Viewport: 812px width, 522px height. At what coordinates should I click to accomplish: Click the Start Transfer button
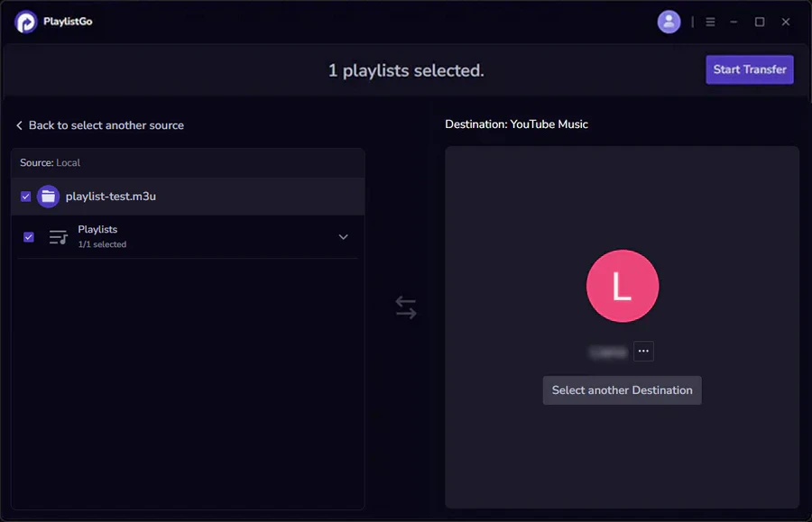click(750, 69)
